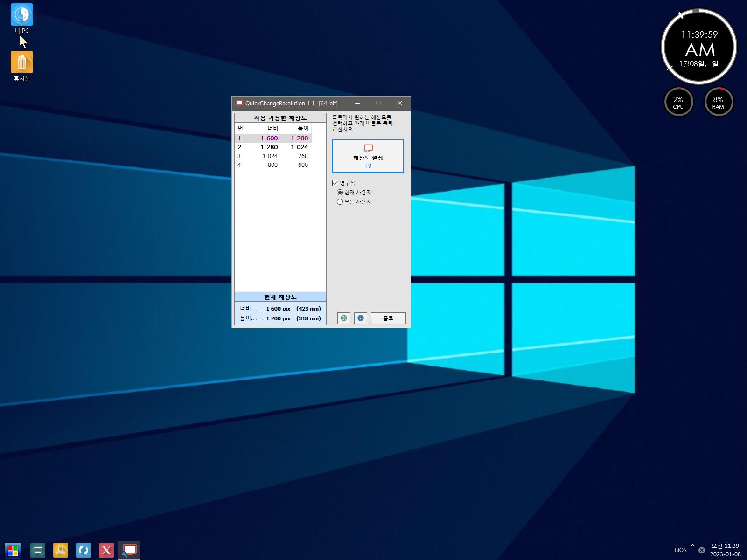The height and width of the screenshot is (560, 747).
Task: Select the 모든 사용자 radio button
Action: pos(340,201)
